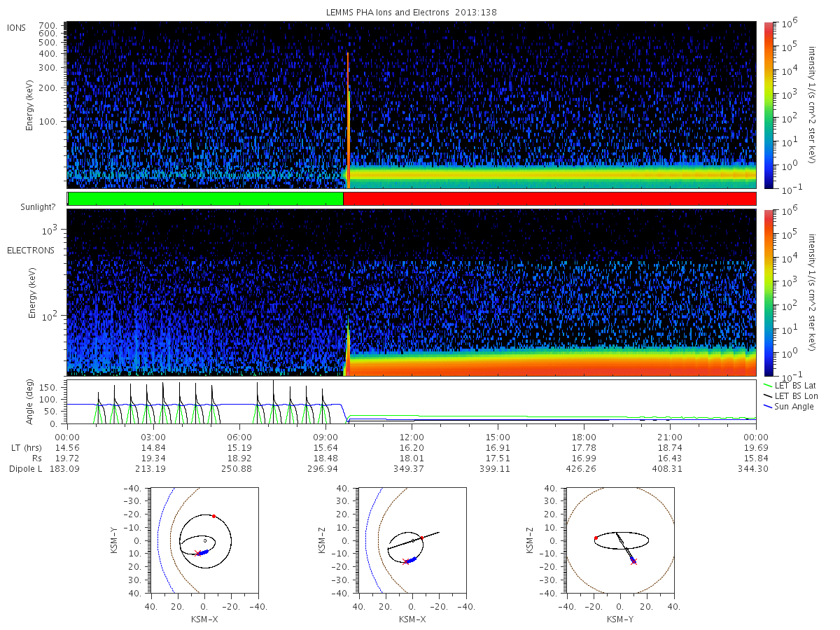Click the electrons intensity color bar
The image size is (840, 630).
(768, 292)
